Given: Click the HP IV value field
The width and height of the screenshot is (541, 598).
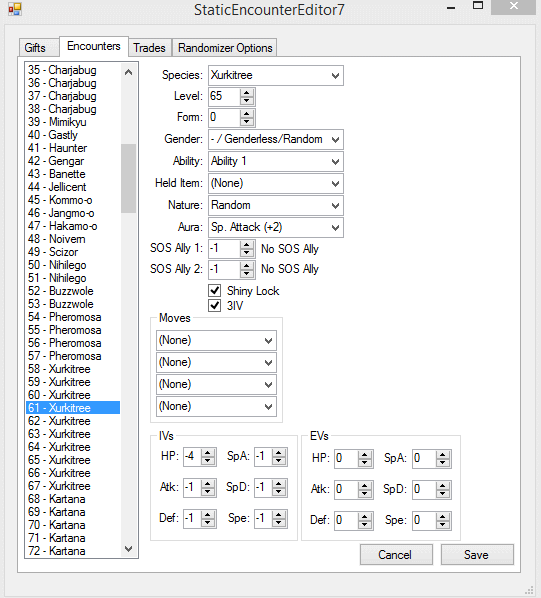Looking at the screenshot, I should click(x=193, y=457).
